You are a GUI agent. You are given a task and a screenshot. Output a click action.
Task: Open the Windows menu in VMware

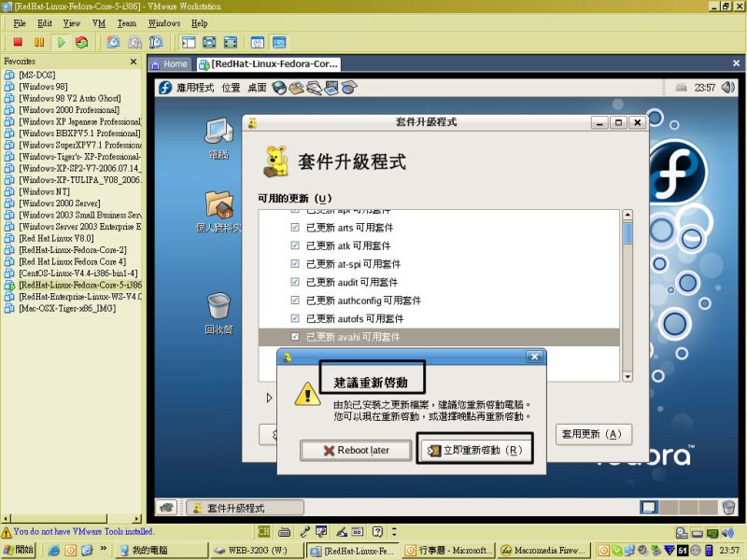[164, 23]
